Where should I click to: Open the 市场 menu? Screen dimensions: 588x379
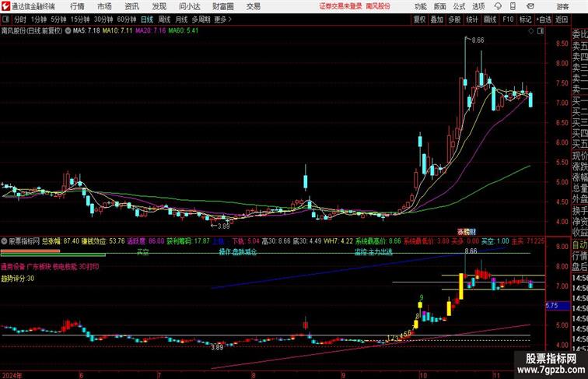click(105, 6)
